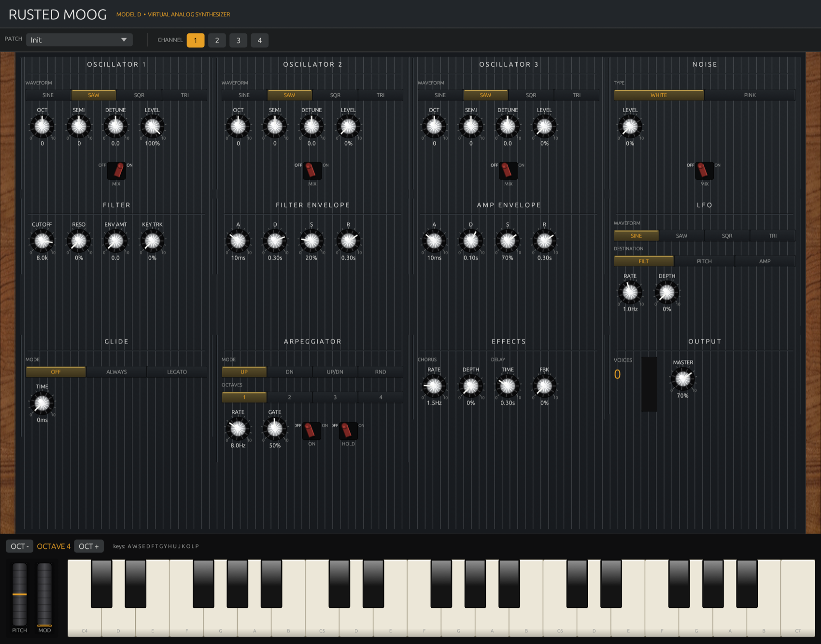Click Amp Envelope decay knob
821x644 pixels.
(471, 241)
